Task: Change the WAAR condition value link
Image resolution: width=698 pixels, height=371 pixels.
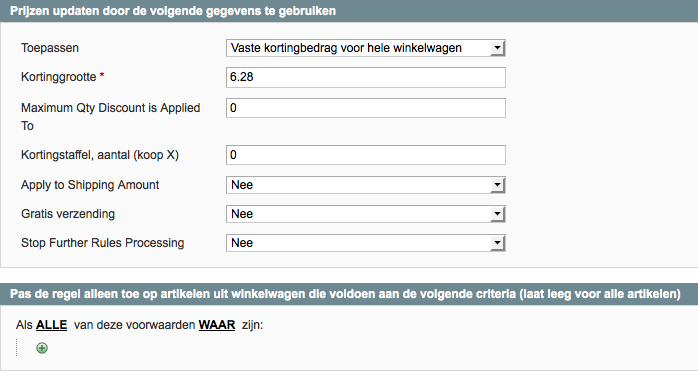Action: 217,325
